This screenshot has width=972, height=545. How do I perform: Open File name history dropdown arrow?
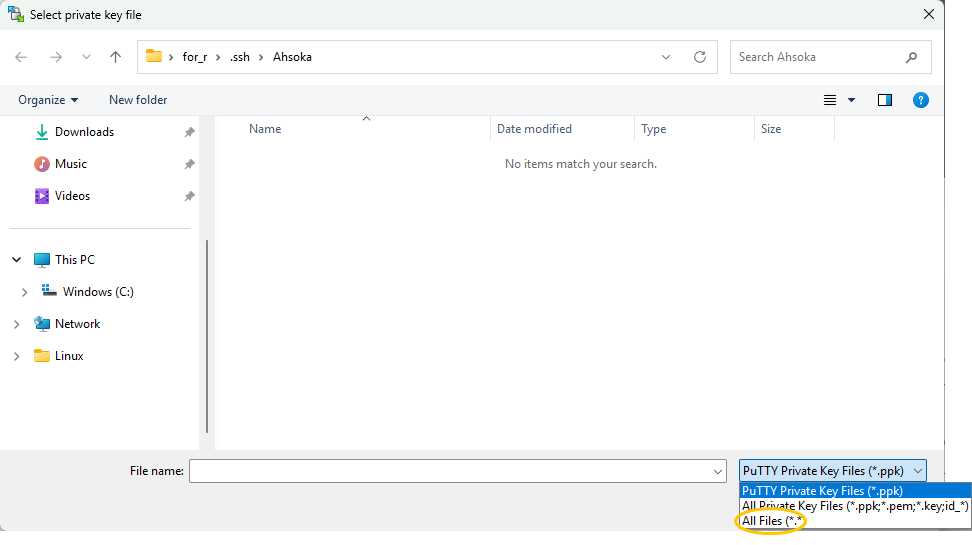tap(718, 471)
